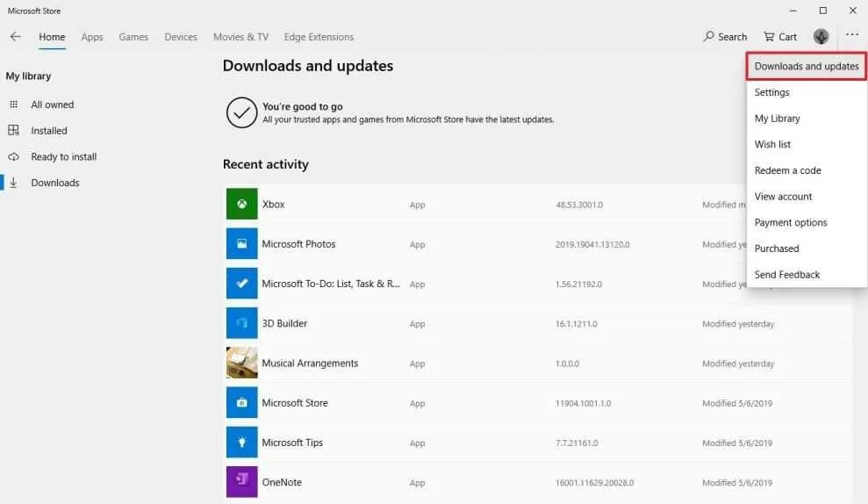Click the Downloads arrow icon in sidebar

pyautogui.click(x=14, y=183)
